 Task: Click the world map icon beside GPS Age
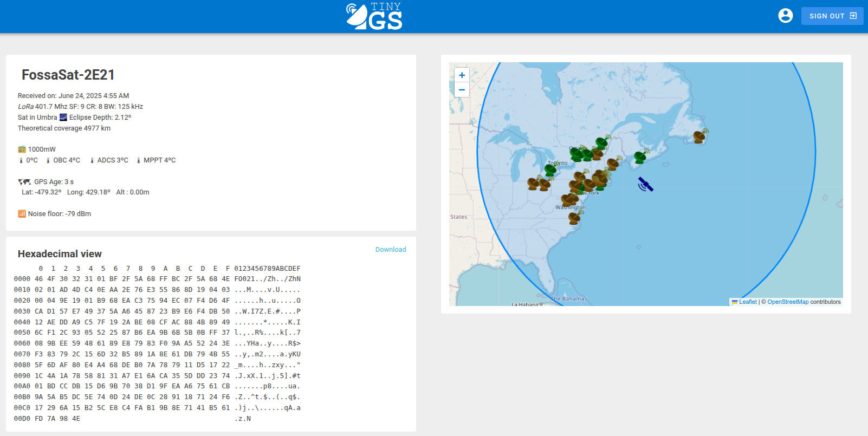pyautogui.click(x=24, y=182)
